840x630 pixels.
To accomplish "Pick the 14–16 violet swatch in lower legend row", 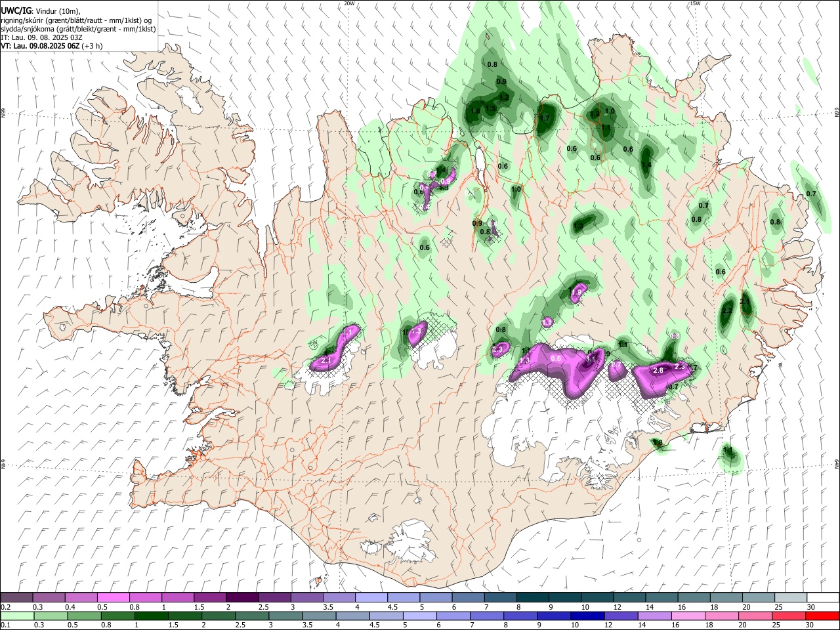I will click(654, 616).
